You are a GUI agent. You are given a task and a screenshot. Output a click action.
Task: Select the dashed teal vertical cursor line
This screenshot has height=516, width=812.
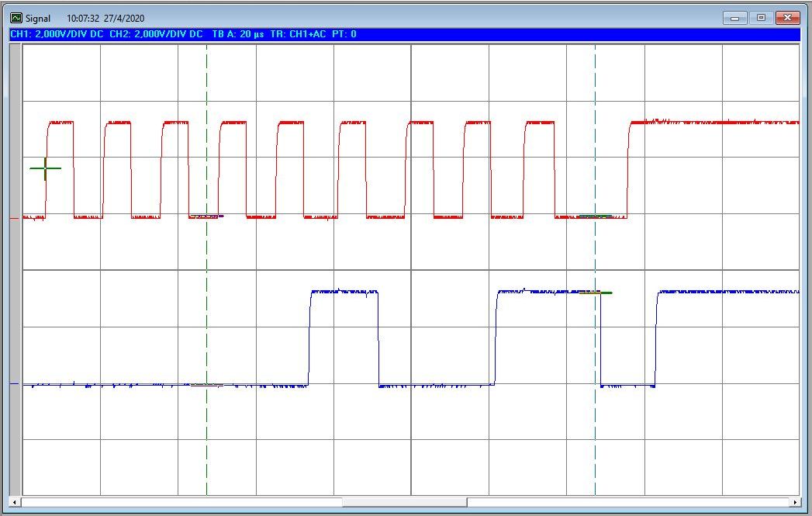point(595,269)
